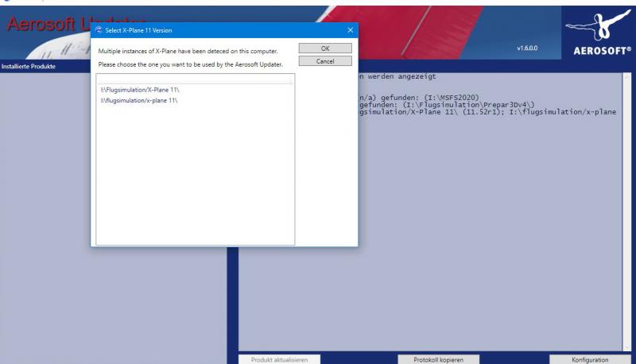Click the list header above the path entries

point(194,79)
